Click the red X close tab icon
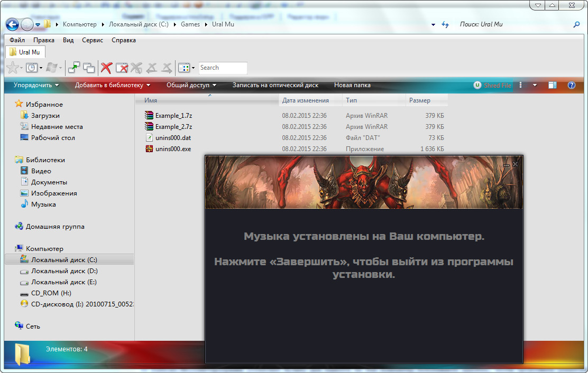This screenshot has width=588, height=373. point(106,68)
